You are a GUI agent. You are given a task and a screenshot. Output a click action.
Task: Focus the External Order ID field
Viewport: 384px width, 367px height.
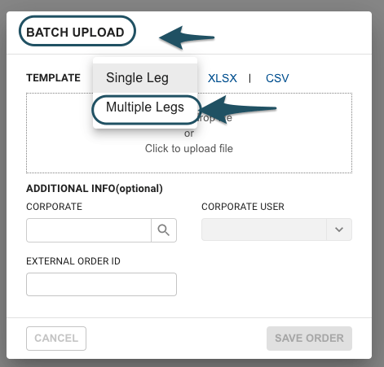101,284
